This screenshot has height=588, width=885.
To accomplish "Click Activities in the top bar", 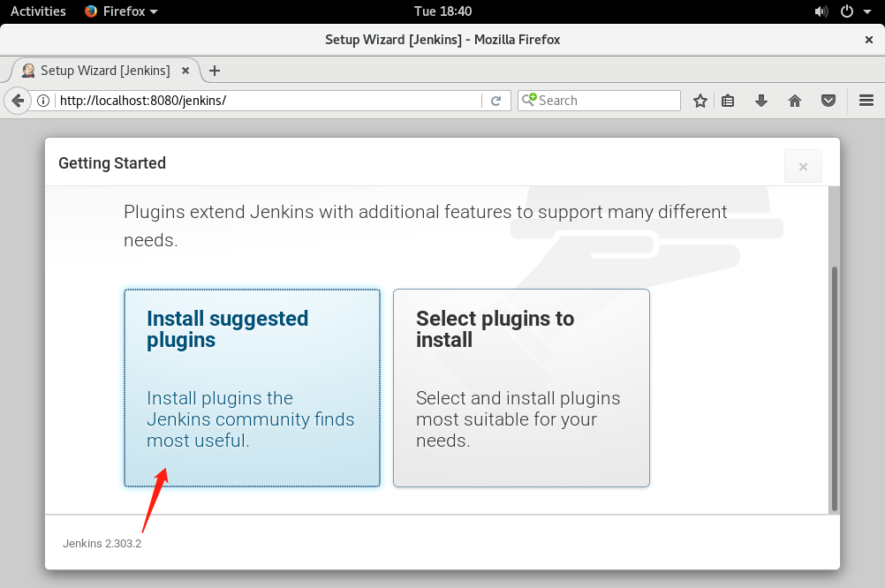I will 36,11.
